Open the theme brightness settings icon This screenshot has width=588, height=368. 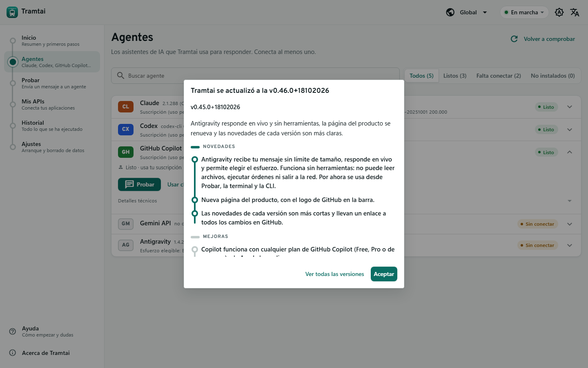point(559,12)
